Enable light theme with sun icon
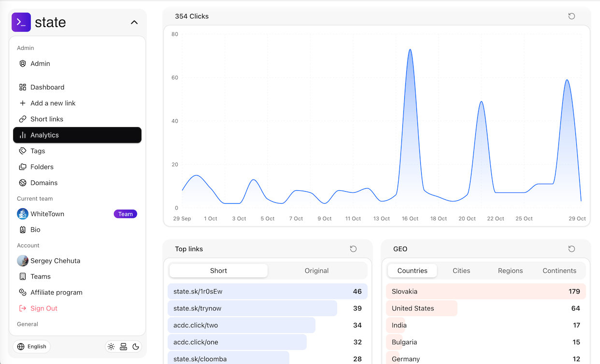The height and width of the screenshot is (364, 600). coord(111,347)
